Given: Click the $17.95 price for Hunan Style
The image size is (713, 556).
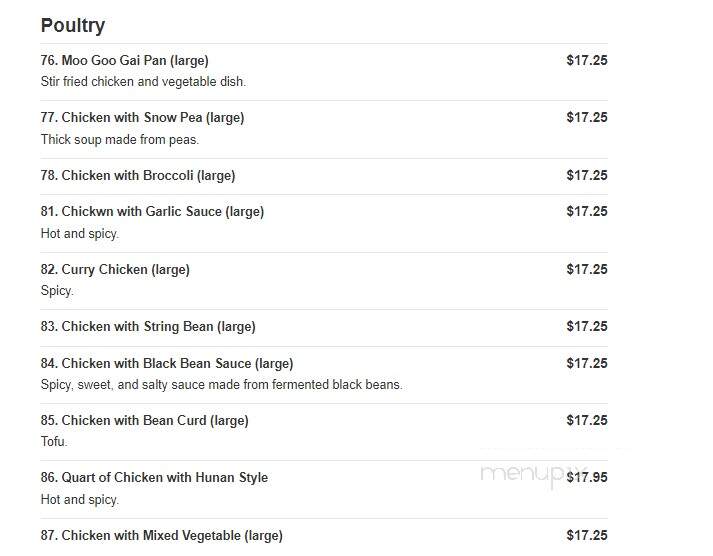Looking at the screenshot, I should point(587,477).
